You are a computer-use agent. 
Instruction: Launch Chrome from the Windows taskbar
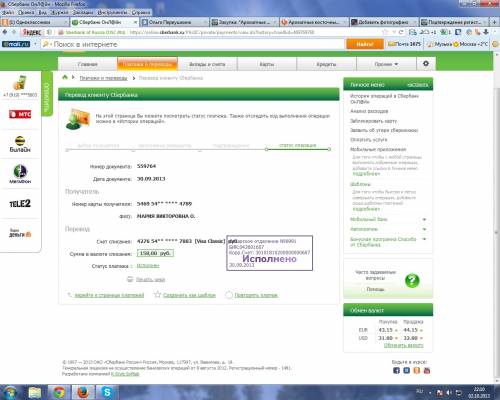[x=59, y=392]
